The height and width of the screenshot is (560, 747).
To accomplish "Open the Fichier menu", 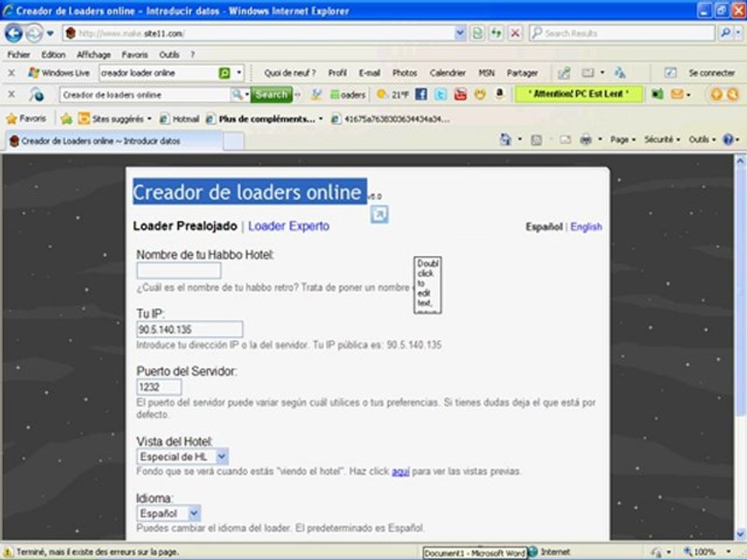I will 19,54.
